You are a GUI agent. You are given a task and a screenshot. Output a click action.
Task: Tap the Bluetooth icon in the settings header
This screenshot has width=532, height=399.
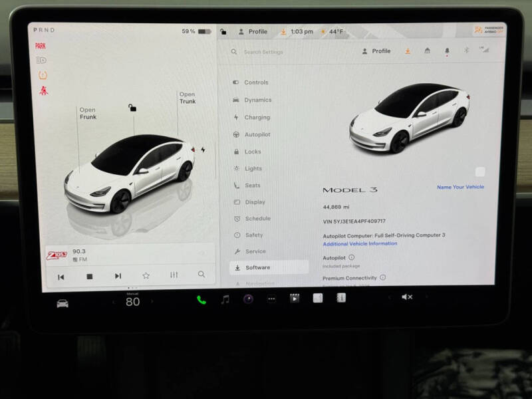click(x=466, y=51)
